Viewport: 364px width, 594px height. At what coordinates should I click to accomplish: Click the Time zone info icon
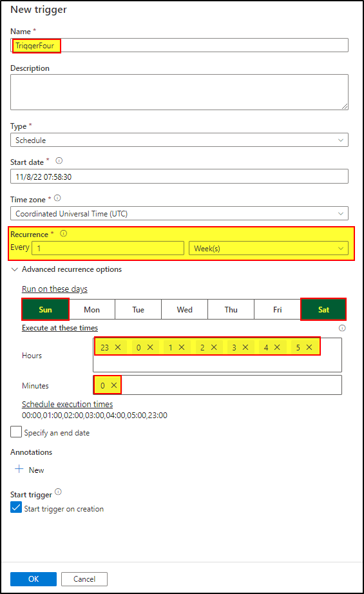coord(57,198)
